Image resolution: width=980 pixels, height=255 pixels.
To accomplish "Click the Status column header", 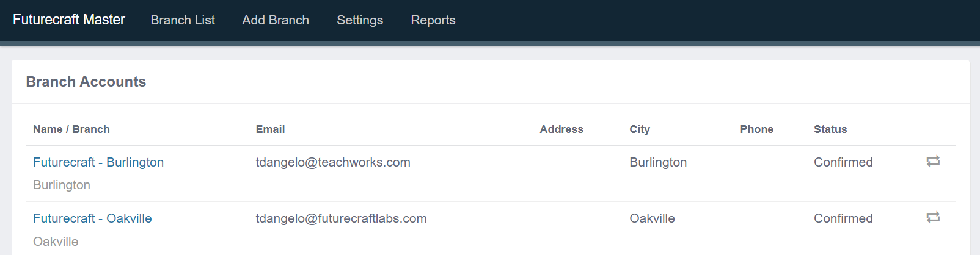I will point(830,129).
